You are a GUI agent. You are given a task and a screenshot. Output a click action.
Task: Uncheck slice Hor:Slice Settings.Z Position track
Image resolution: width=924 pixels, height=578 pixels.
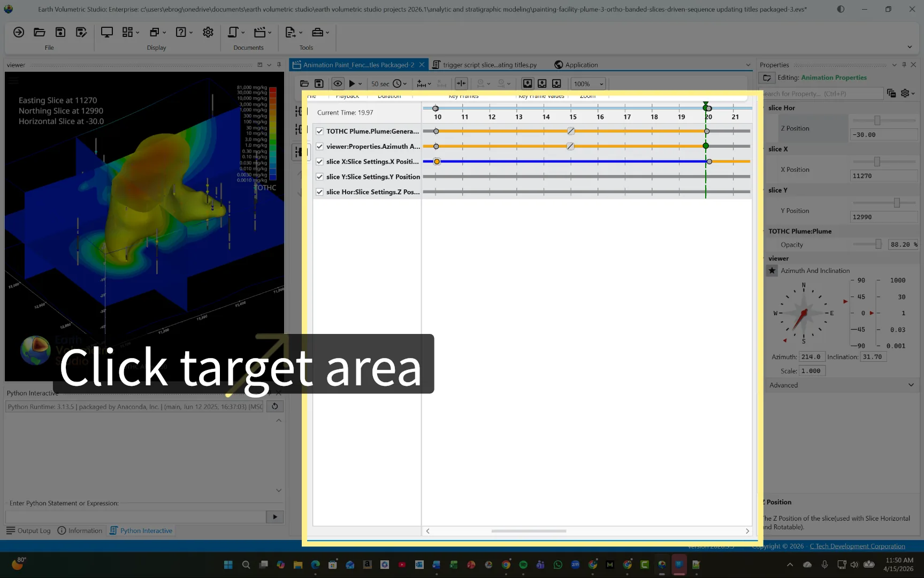[319, 192]
